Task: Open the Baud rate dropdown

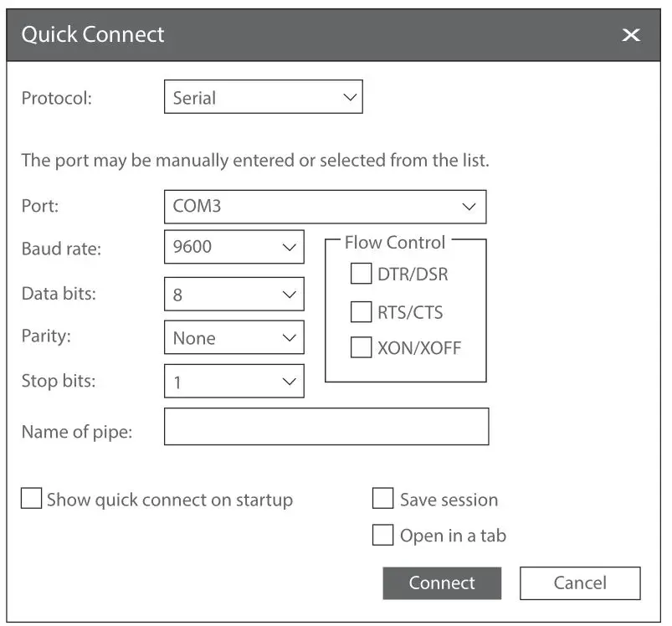Action: [233, 248]
